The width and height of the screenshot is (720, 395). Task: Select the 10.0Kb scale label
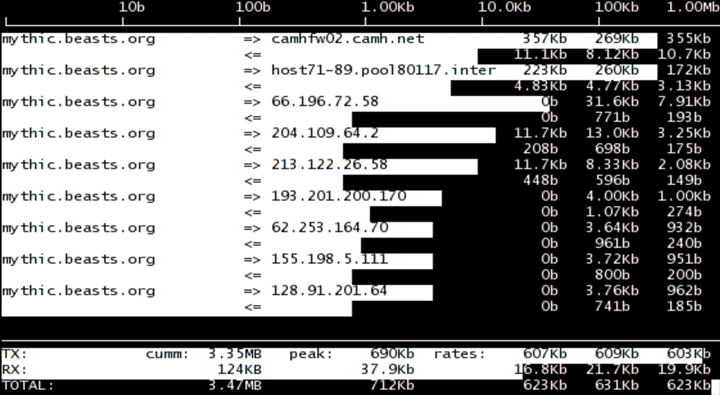[x=505, y=7]
